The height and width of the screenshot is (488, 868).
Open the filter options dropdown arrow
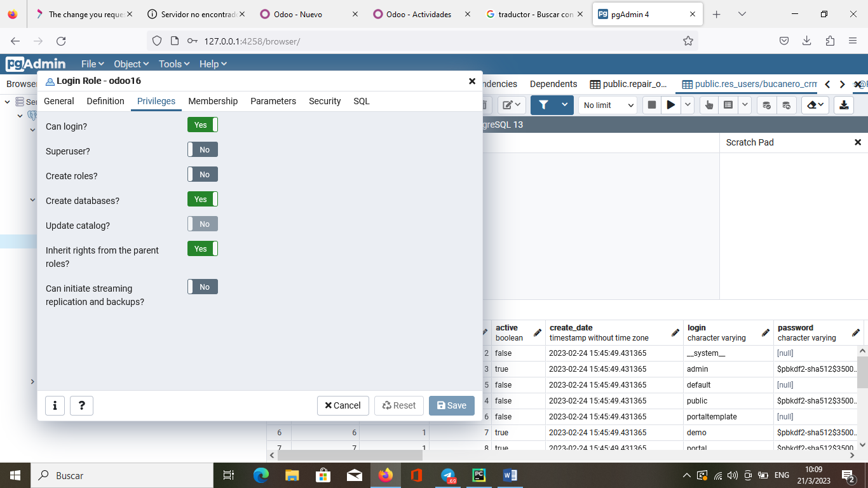(x=565, y=105)
